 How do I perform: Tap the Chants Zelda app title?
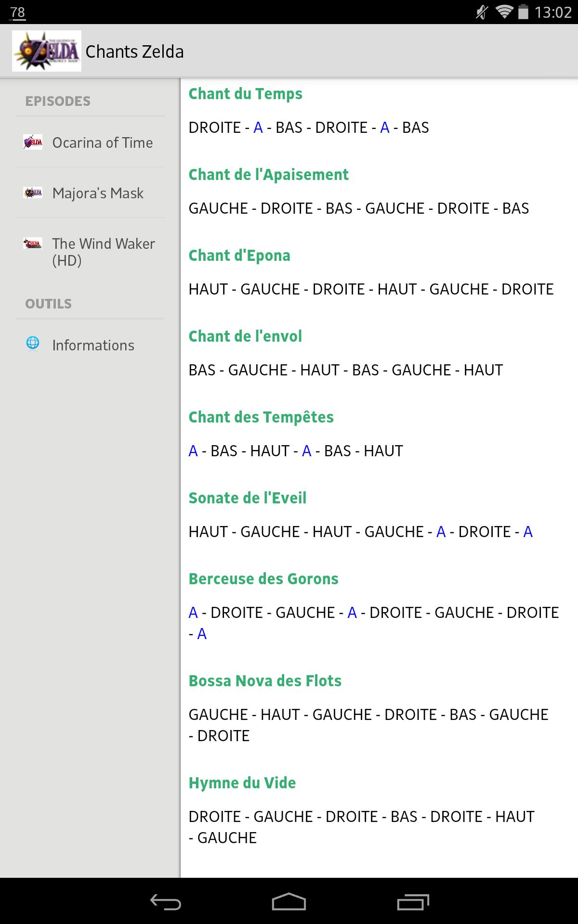[135, 52]
